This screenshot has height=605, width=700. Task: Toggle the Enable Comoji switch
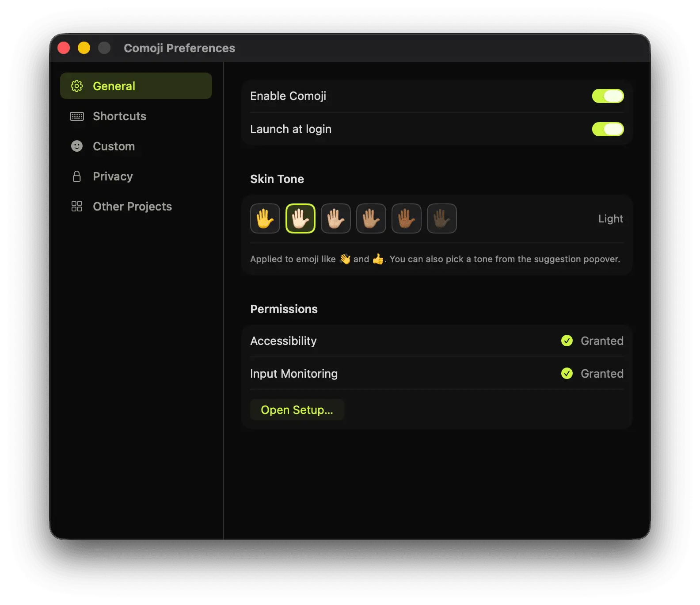pyautogui.click(x=608, y=96)
